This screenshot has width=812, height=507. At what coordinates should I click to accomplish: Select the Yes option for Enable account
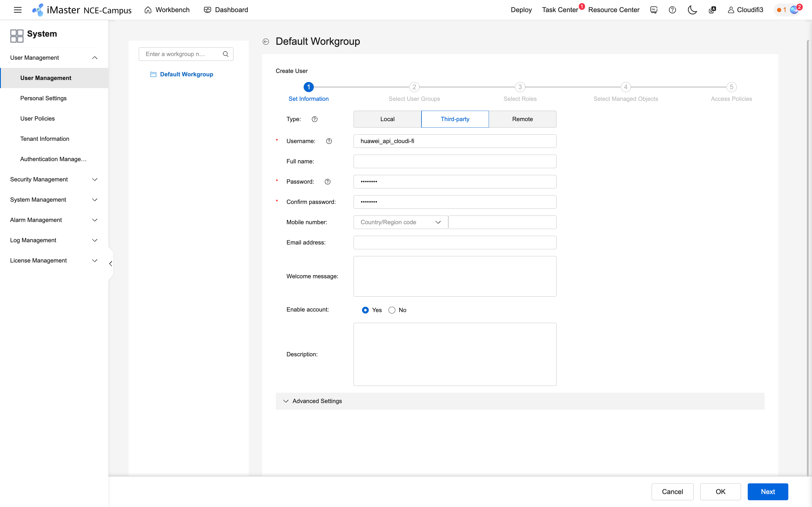(x=365, y=310)
